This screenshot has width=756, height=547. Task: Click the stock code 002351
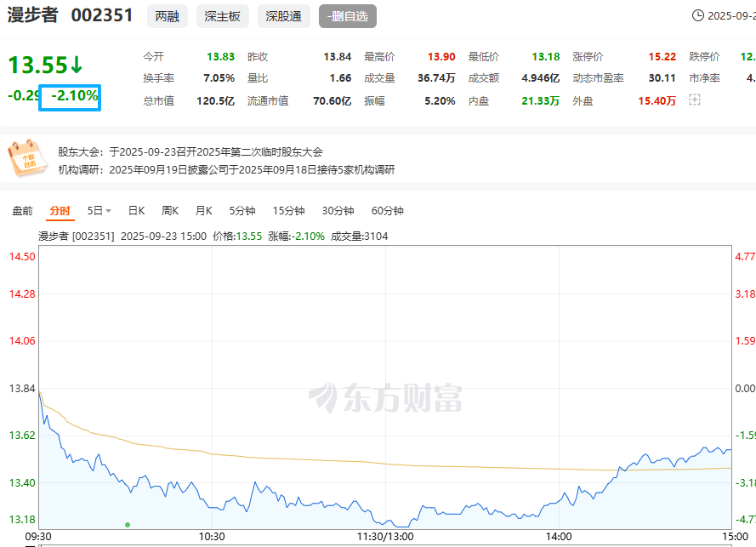(102, 15)
